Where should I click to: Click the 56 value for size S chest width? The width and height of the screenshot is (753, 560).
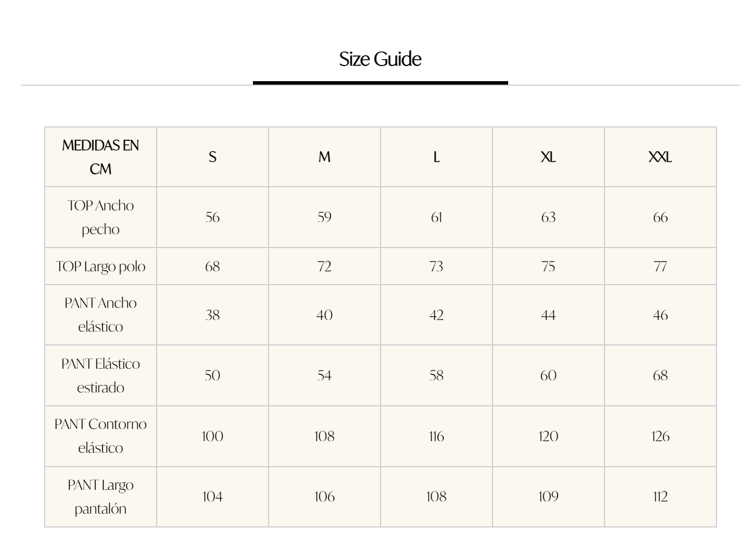212,217
